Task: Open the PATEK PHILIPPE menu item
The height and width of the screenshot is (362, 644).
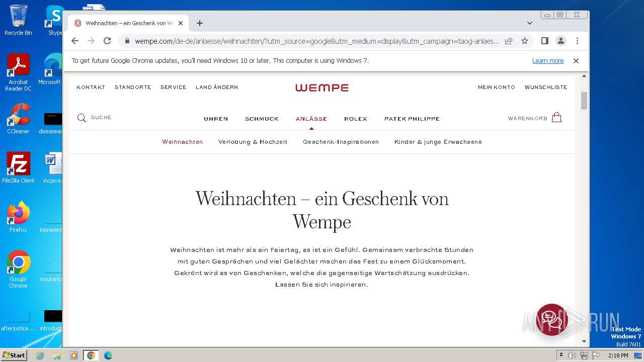Action: pos(412,119)
